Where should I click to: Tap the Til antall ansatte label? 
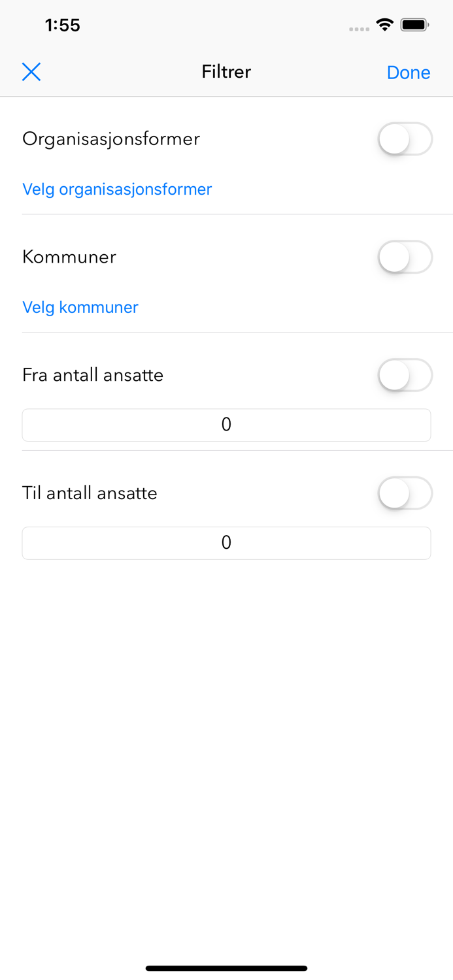[x=90, y=493]
